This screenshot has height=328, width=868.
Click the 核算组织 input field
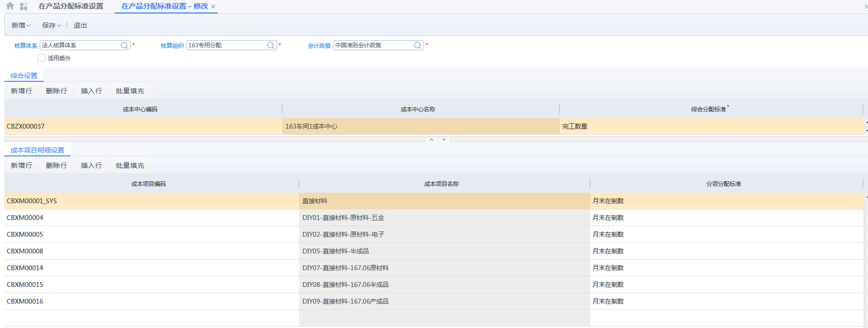tap(226, 45)
